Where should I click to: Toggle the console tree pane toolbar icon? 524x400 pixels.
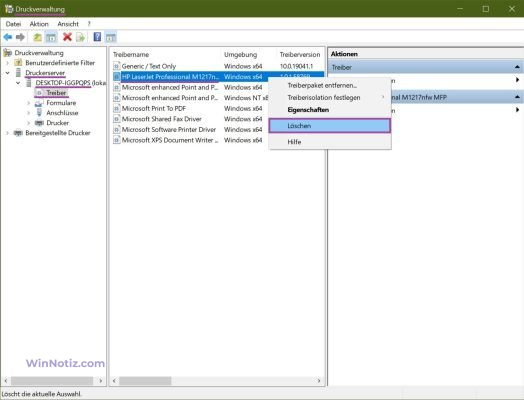(x=51, y=37)
